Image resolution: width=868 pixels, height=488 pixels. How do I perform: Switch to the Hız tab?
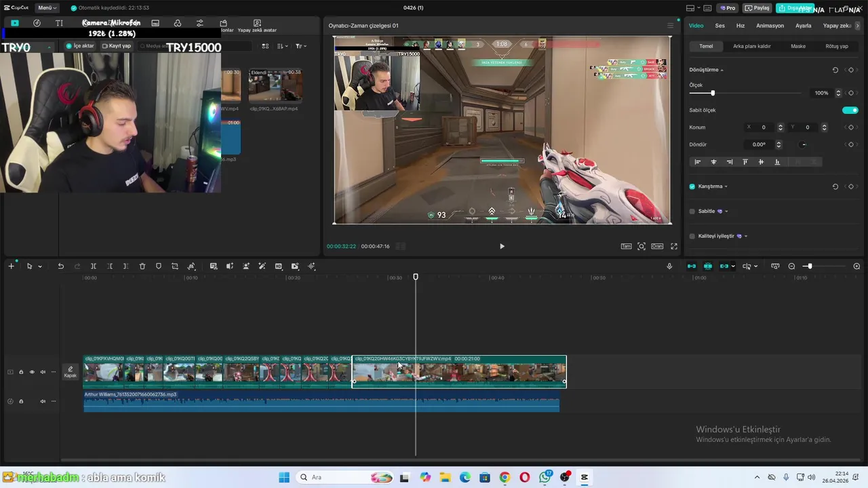741,26
